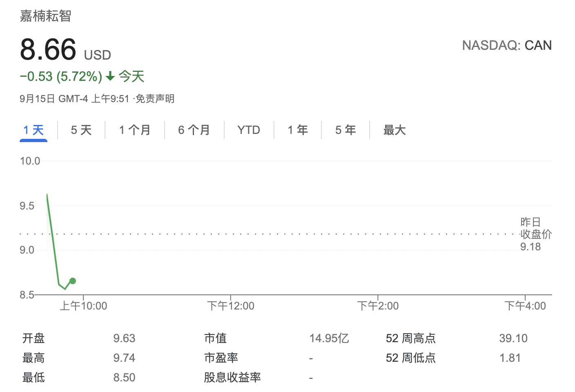Click the 市值 value 14.95亿
This screenshot has height=392, width=575.
329,339
